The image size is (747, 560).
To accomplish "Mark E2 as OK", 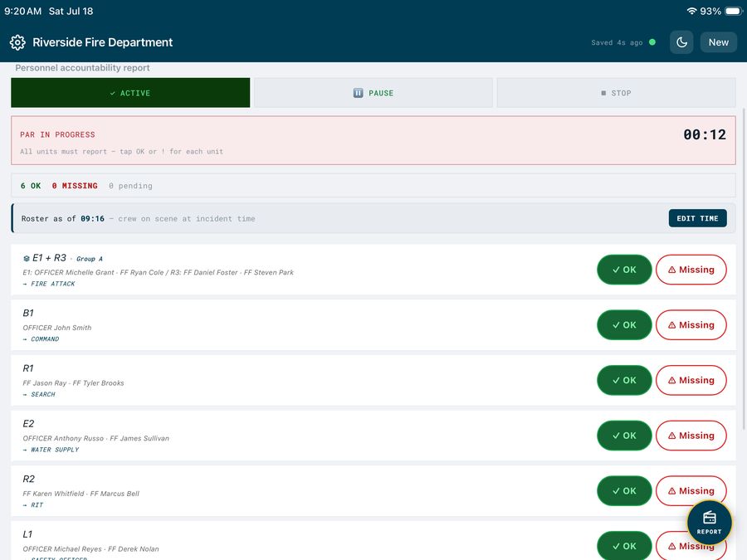I will click(x=624, y=436).
